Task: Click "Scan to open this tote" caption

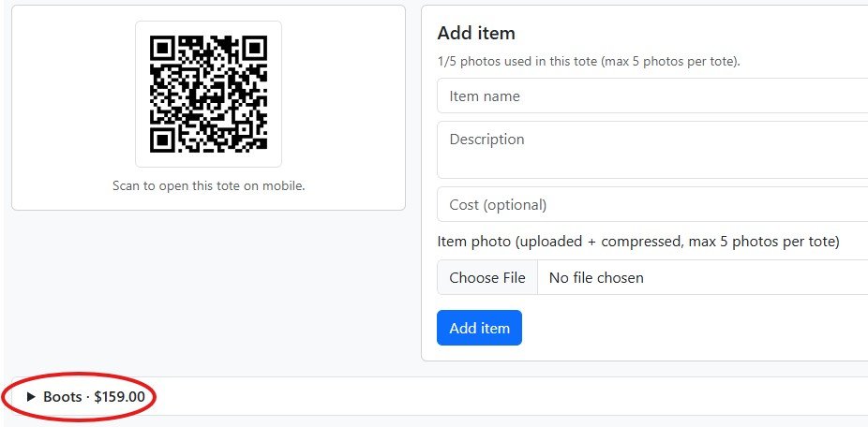Action: coord(208,185)
